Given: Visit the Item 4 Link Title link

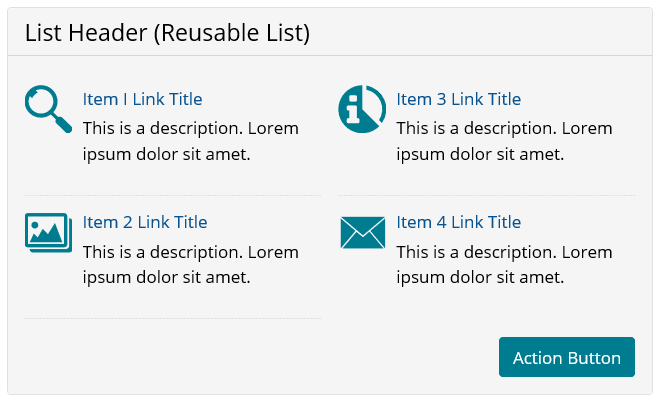Looking at the screenshot, I should pos(458,222).
